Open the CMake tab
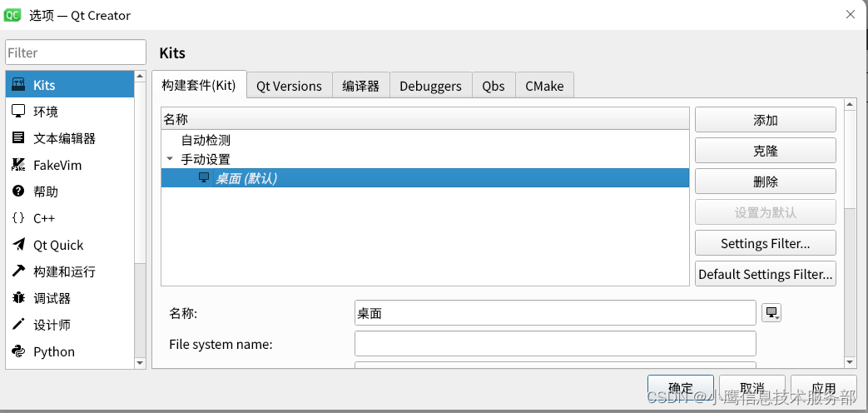Image resolution: width=868 pixels, height=413 pixels. [x=544, y=86]
